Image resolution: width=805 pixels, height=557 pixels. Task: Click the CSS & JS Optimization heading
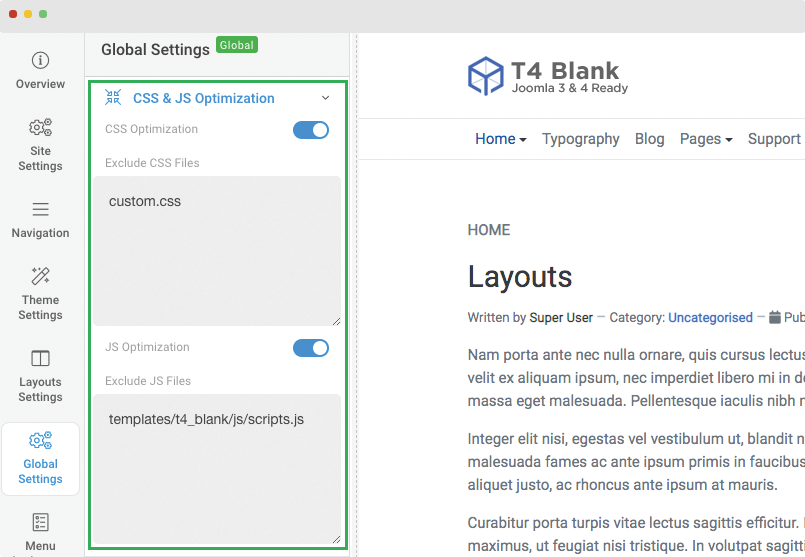point(204,98)
